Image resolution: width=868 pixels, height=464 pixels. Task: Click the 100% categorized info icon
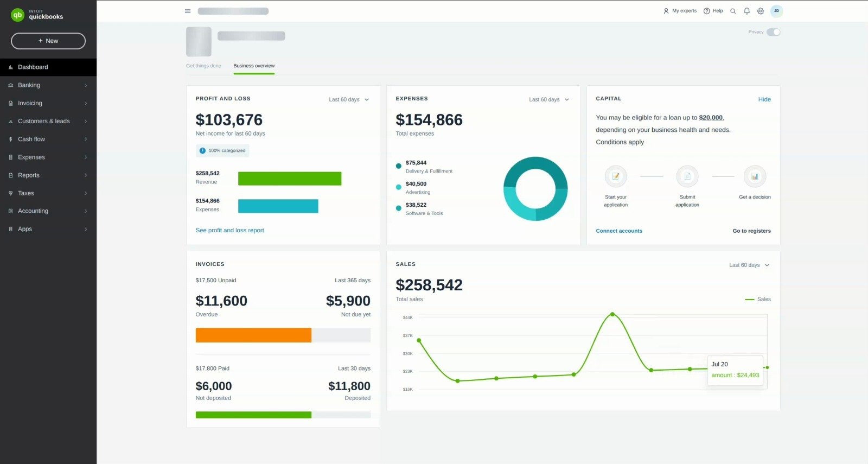(202, 150)
